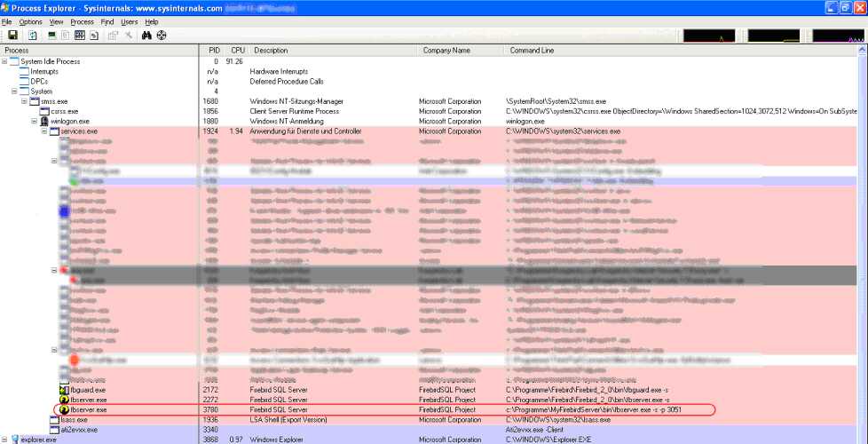Sort by the Command Line column header
The height and width of the screenshot is (444, 868).
click(x=681, y=51)
